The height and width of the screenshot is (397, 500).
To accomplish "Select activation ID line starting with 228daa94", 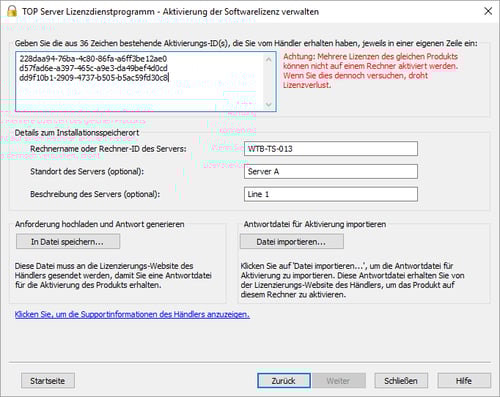I will 93,59.
